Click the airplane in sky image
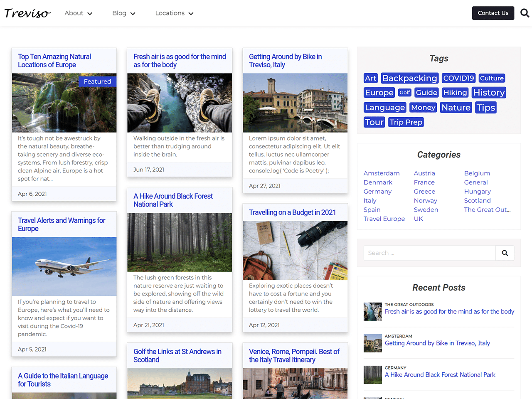The height and width of the screenshot is (399, 532). click(x=64, y=266)
